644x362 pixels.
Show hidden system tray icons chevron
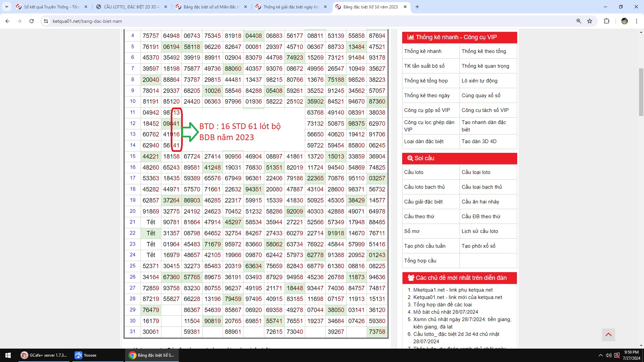tap(600, 355)
